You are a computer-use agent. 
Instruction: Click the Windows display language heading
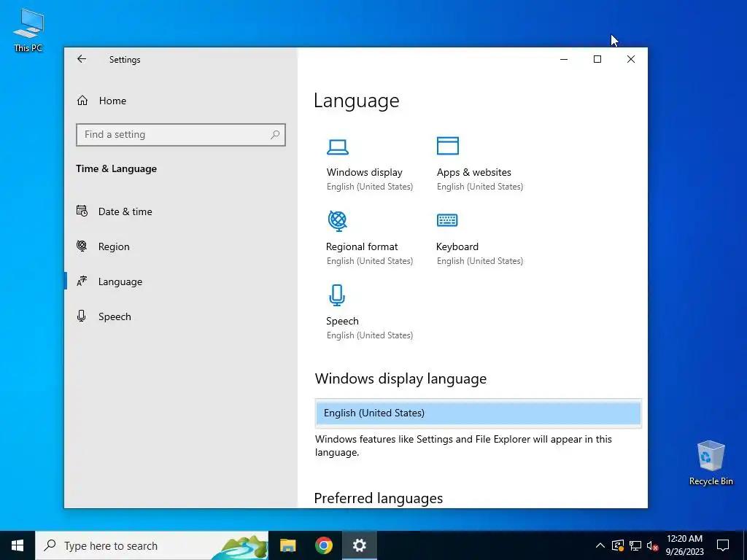click(x=400, y=378)
